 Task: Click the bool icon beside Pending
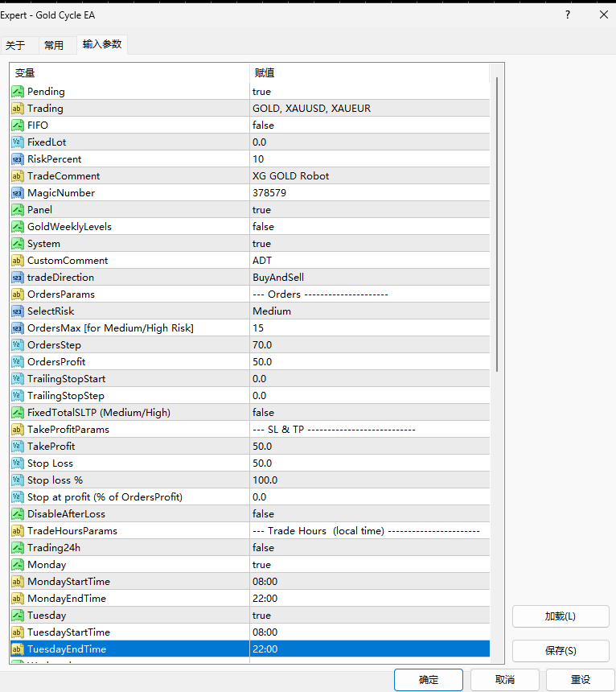[18, 92]
